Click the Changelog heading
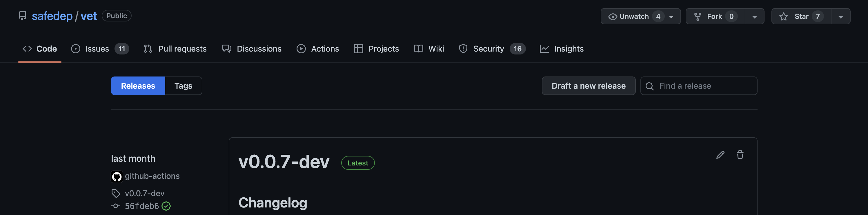The image size is (868, 215). click(x=273, y=203)
